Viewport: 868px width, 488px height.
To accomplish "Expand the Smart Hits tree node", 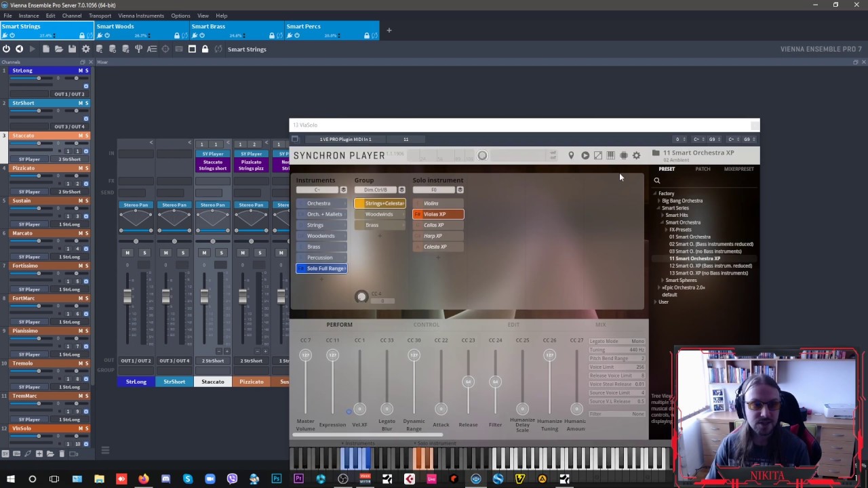I will pyautogui.click(x=663, y=216).
